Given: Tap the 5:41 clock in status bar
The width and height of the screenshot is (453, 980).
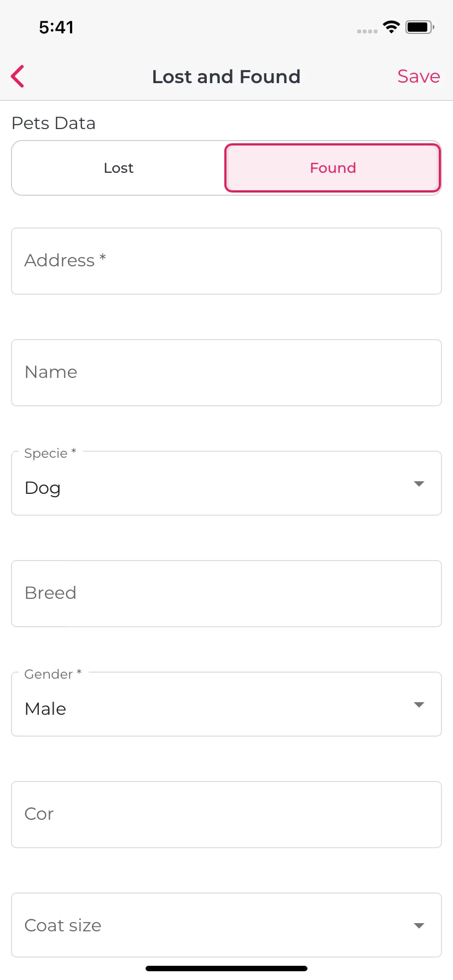Looking at the screenshot, I should [x=56, y=27].
